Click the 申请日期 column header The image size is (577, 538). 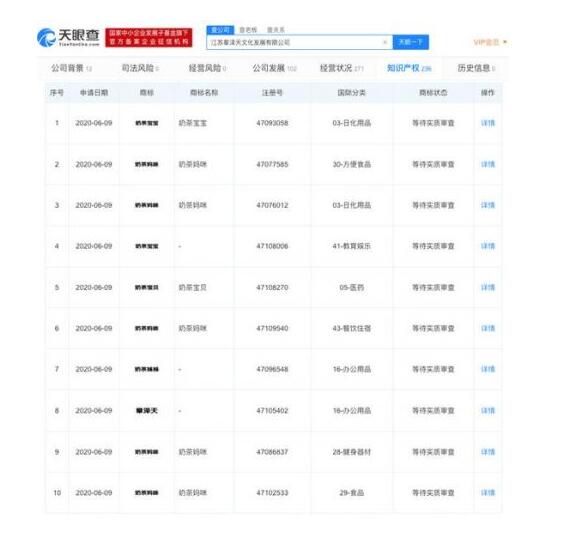click(94, 93)
